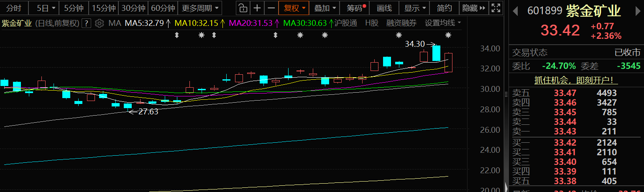Click the 34.30 high-price candlestick

coord(436,53)
